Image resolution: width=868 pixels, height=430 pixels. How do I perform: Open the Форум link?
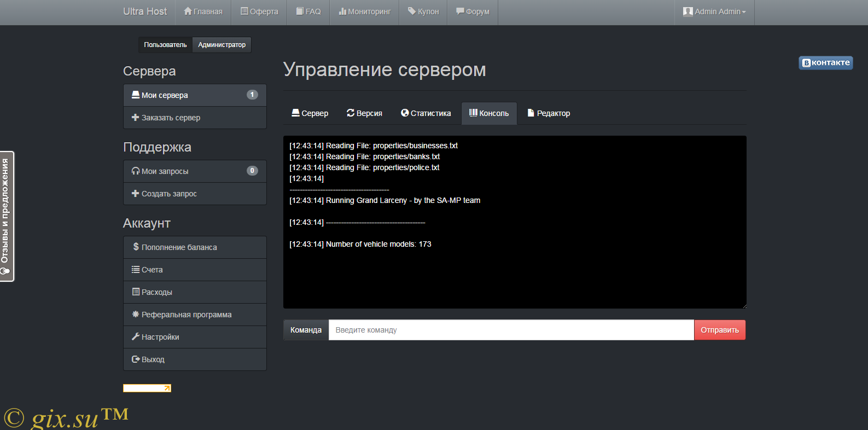[473, 11]
